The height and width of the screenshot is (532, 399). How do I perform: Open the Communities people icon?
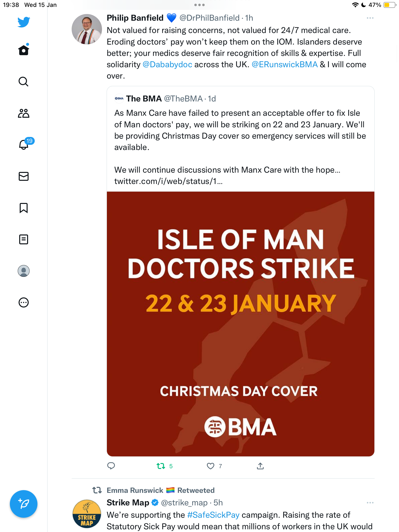coord(24,113)
